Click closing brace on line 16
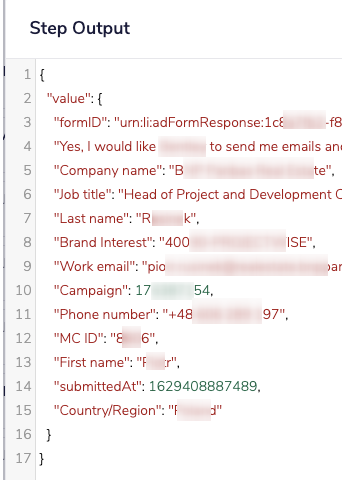 (49, 435)
